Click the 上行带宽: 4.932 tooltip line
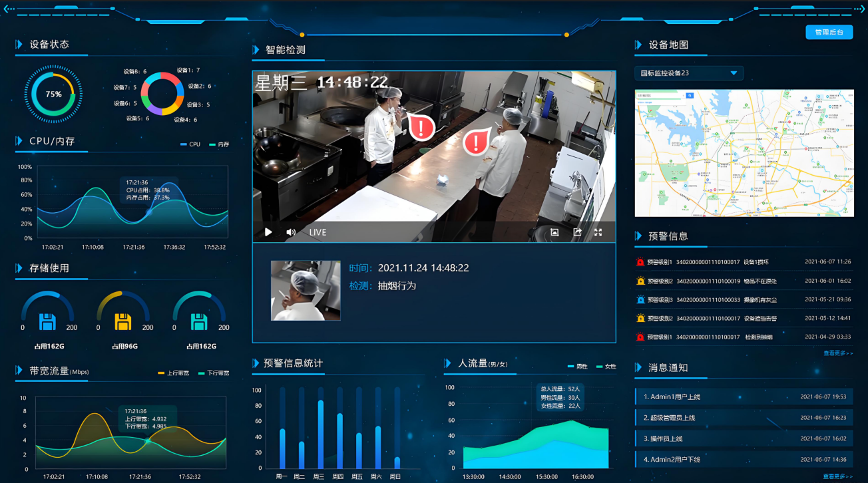The width and height of the screenshot is (868, 483). pyautogui.click(x=145, y=419)
